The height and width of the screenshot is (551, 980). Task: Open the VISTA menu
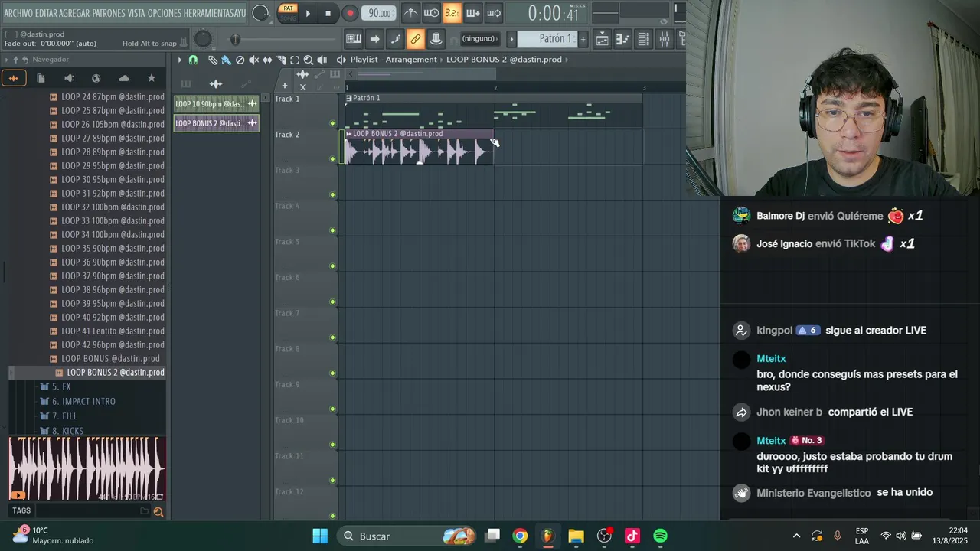pos(136,13)
